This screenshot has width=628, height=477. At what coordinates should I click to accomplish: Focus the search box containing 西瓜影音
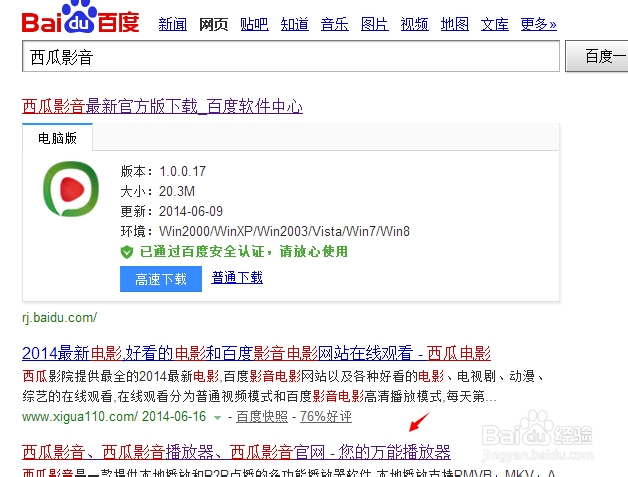291,56
